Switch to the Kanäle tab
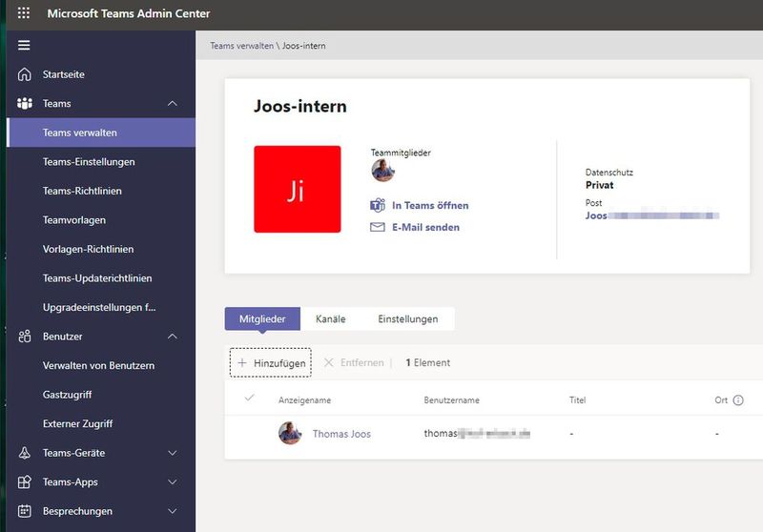 330,319
